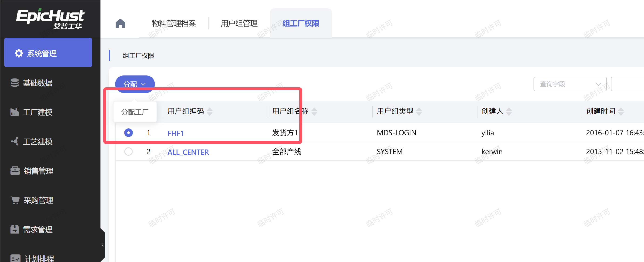The image size is (644, 262).
Task: Open the 查询字段 dropdown
Action: pos(570,84)
